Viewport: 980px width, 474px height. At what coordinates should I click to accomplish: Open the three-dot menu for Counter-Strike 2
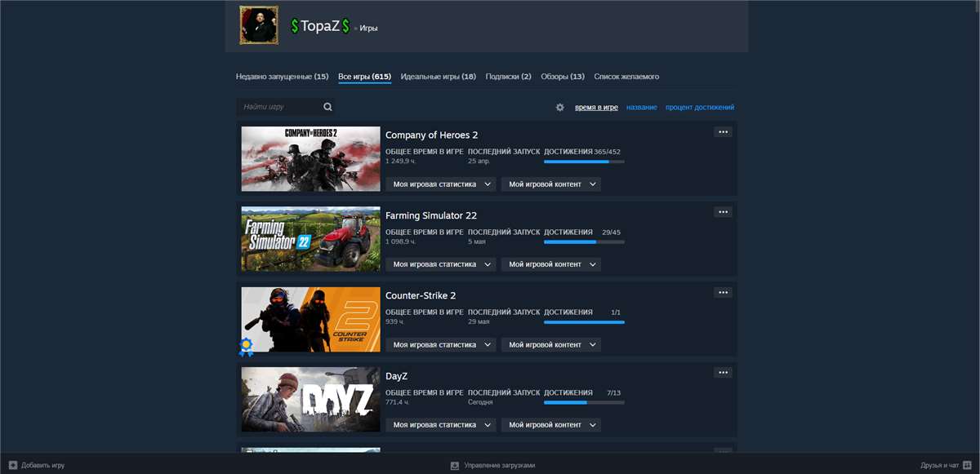[x=723, y=293]
